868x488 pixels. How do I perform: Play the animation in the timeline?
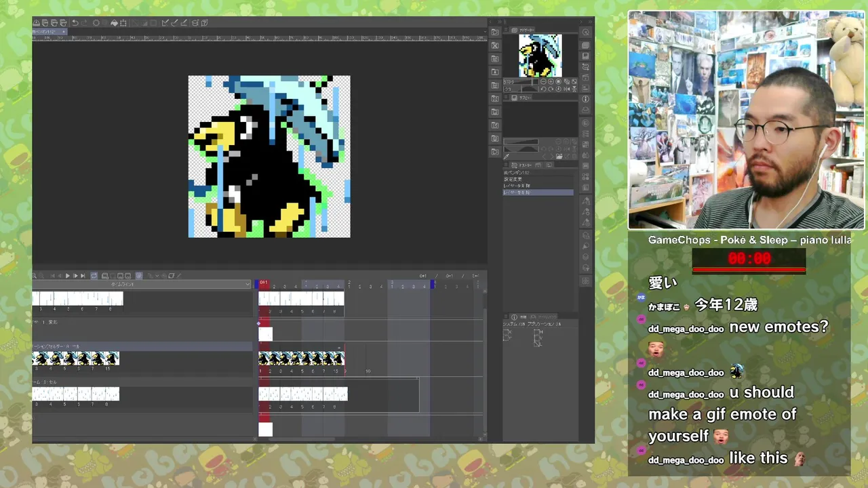[68, 276]
